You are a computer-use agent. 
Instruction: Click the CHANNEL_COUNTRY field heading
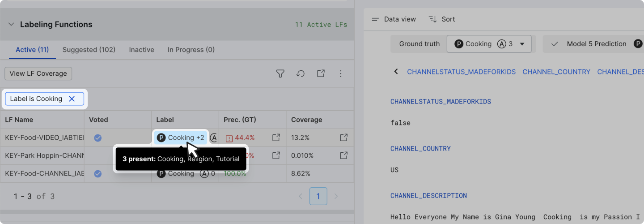[420, 149]
